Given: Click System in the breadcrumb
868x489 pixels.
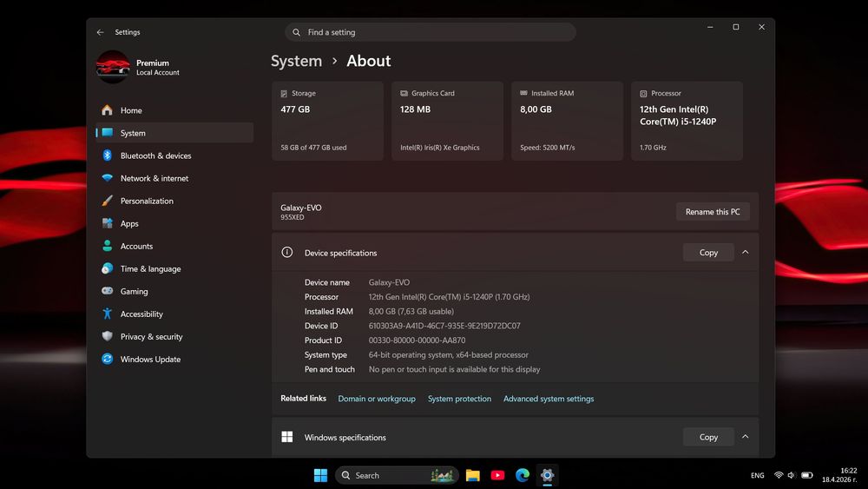Looking at the screenshot, I should (296, 61).
